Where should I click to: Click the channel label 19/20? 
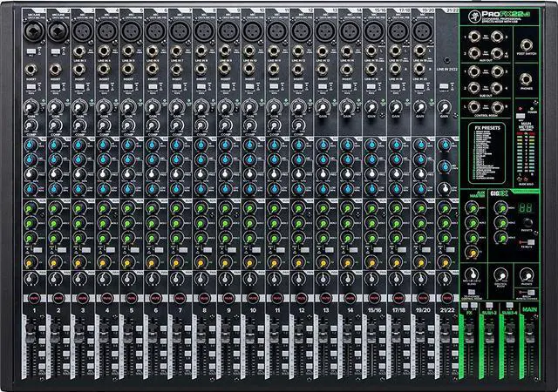422,310
